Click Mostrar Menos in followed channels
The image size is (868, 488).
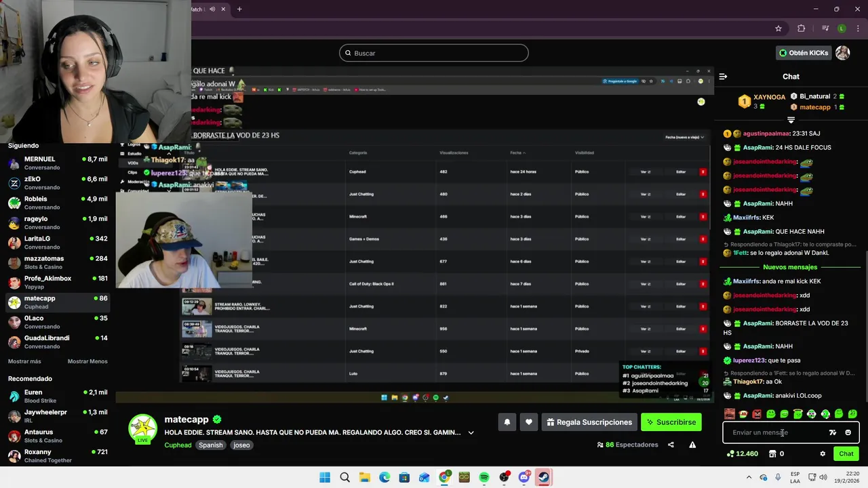[x=87, y=361]
